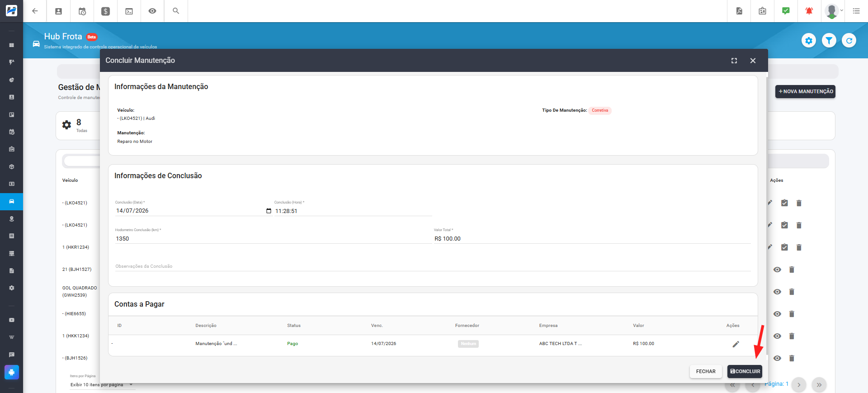
Task: Expand the modal to fullscreen
Action: (x=734, y=61)
